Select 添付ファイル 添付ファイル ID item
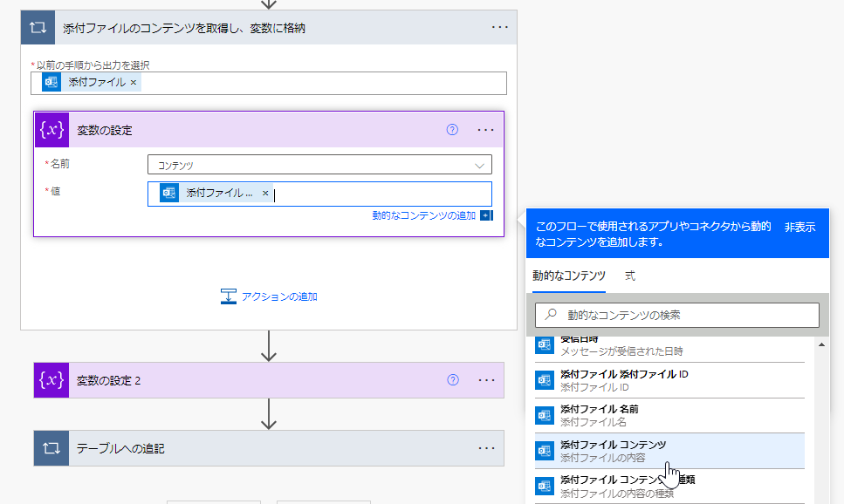 click(x=669, y=380)
